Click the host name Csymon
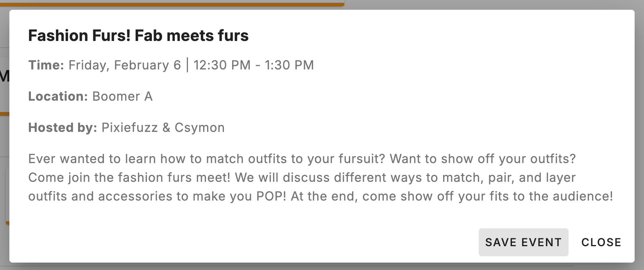644x270 pixels. tap(200, 128)
